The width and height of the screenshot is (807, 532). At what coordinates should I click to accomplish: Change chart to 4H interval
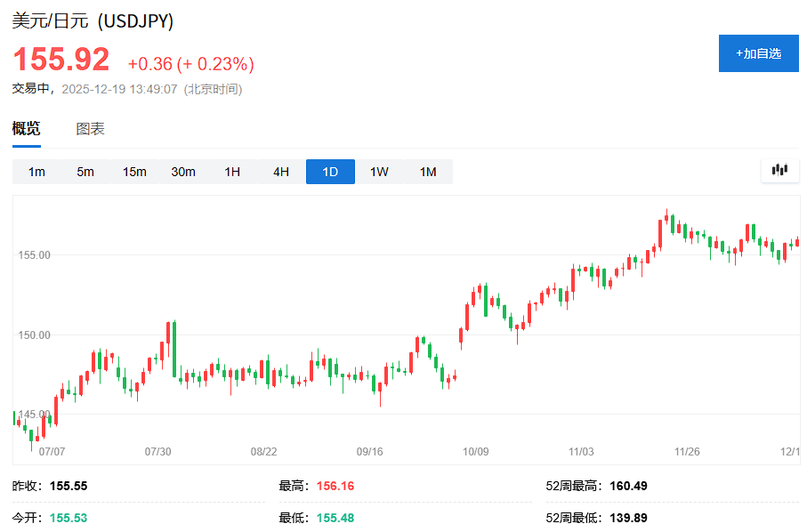click(x=281, y=172)
